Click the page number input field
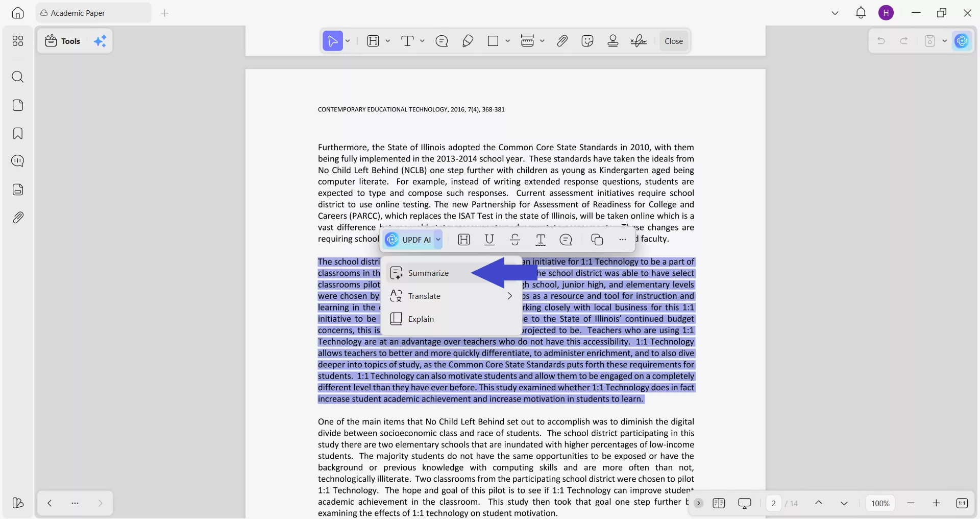Image resolution: width=980 pixels, height=519 pixels. (x=773, y=503)
